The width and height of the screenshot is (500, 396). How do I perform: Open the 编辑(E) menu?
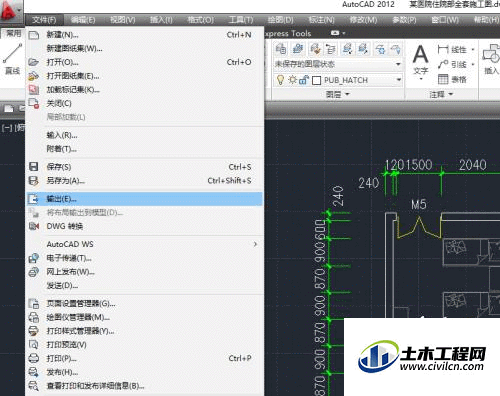83,20
